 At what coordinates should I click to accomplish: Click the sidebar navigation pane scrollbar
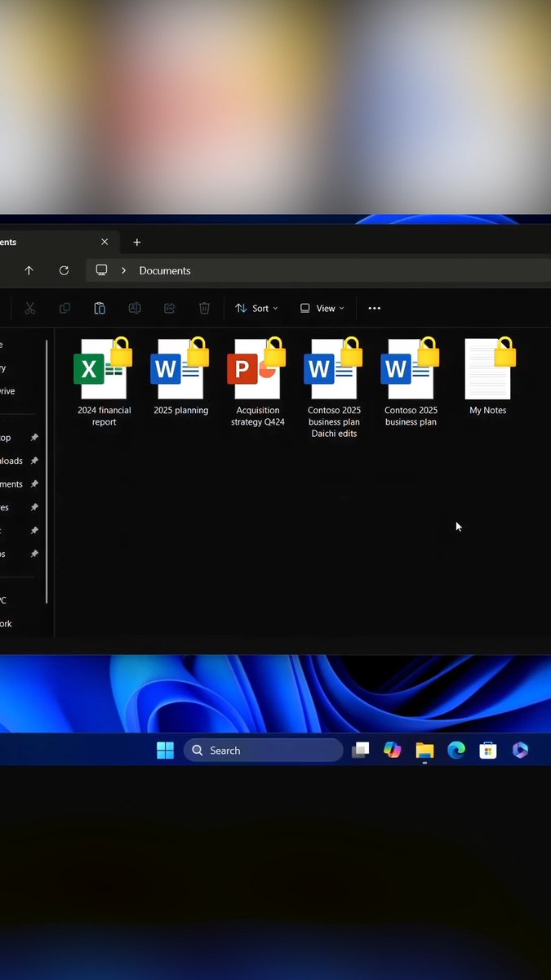point(47,471)
